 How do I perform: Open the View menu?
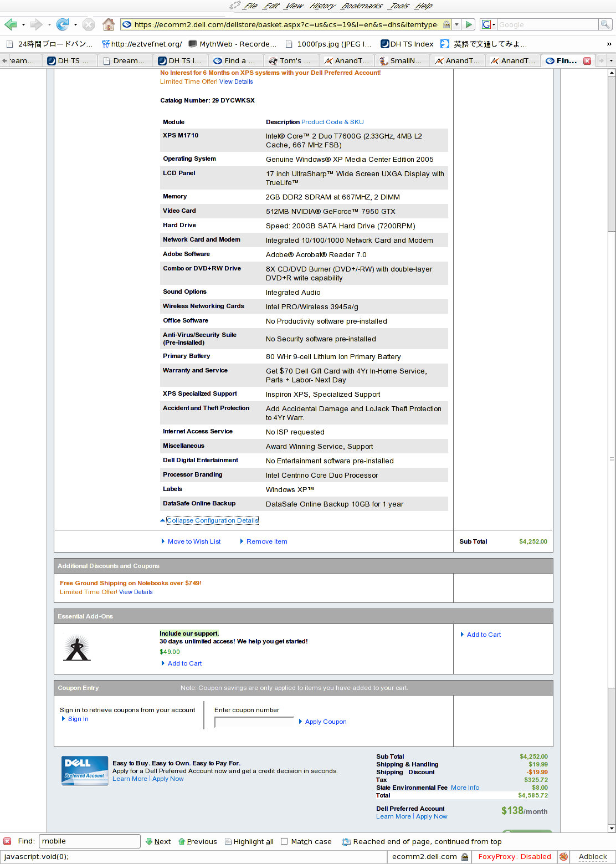[x=294, y=6]
